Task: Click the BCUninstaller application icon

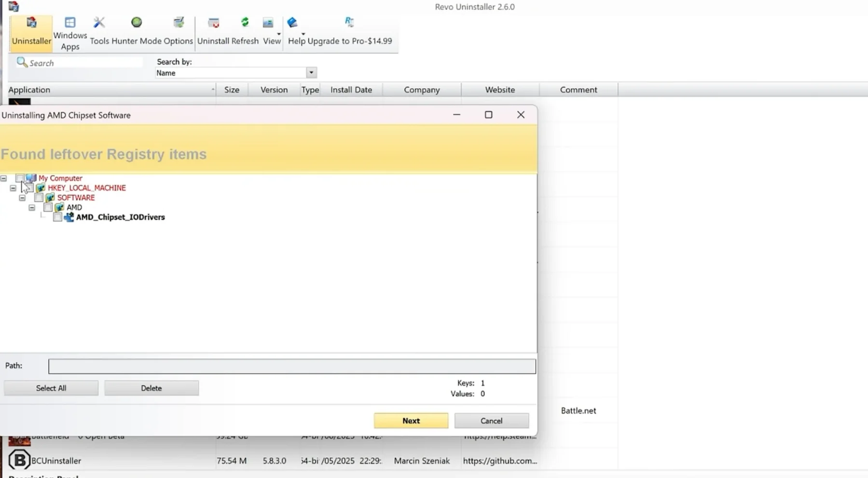Action: coord(19,460)
